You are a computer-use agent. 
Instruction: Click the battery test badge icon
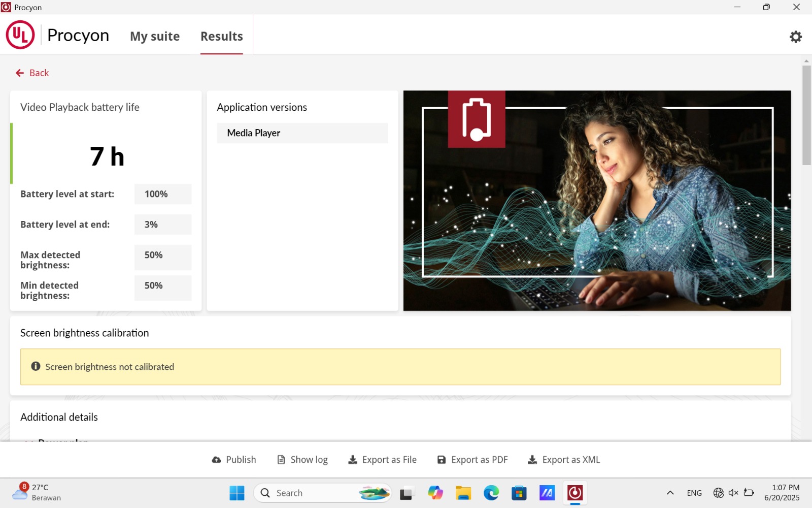(x=477, y=119)
